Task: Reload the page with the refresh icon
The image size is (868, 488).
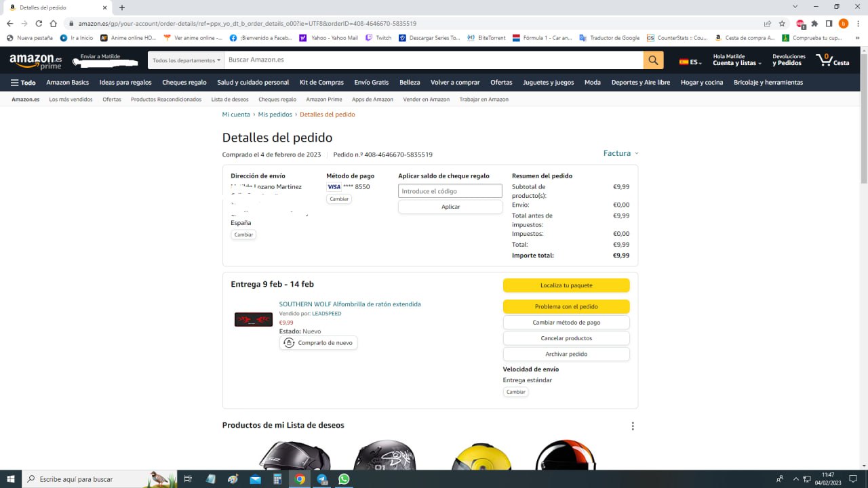Action: [x=39, y=23]
